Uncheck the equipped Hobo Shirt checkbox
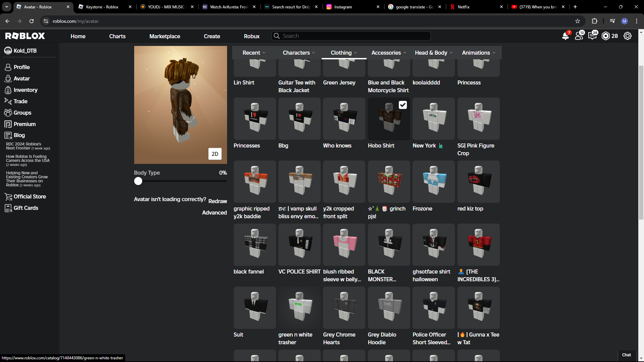This screenshot has width=644, height=362. pyautogui.click(x=403, y=105)
